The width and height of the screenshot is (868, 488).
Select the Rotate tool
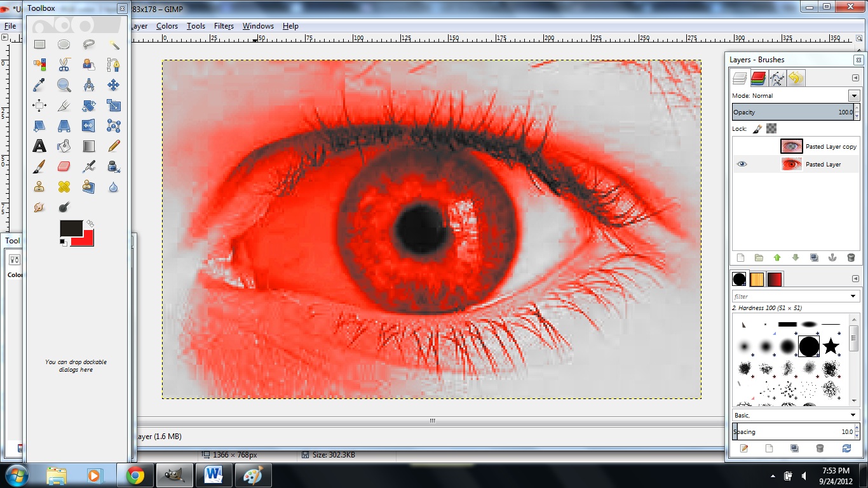tap(89, 105)
